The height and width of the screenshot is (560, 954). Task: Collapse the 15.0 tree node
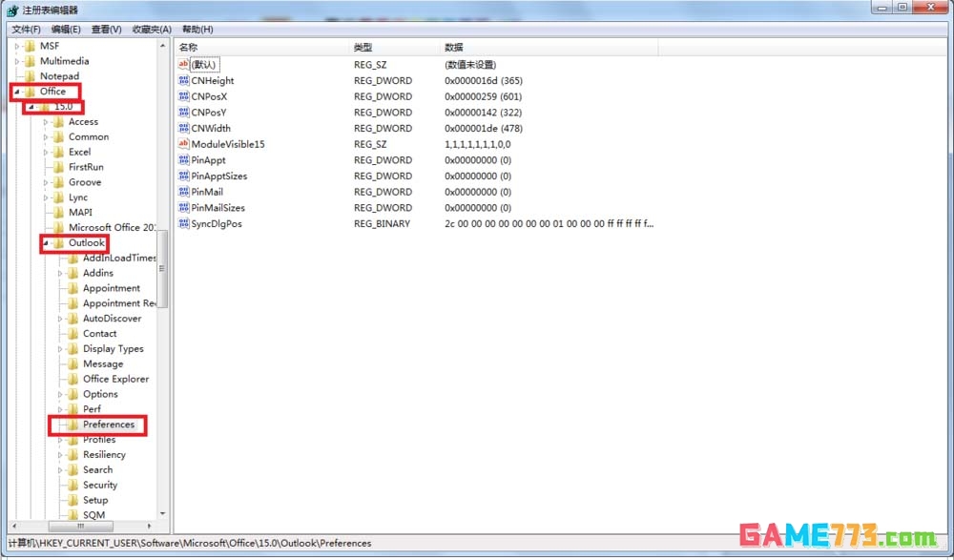click(x=31, y=107)
